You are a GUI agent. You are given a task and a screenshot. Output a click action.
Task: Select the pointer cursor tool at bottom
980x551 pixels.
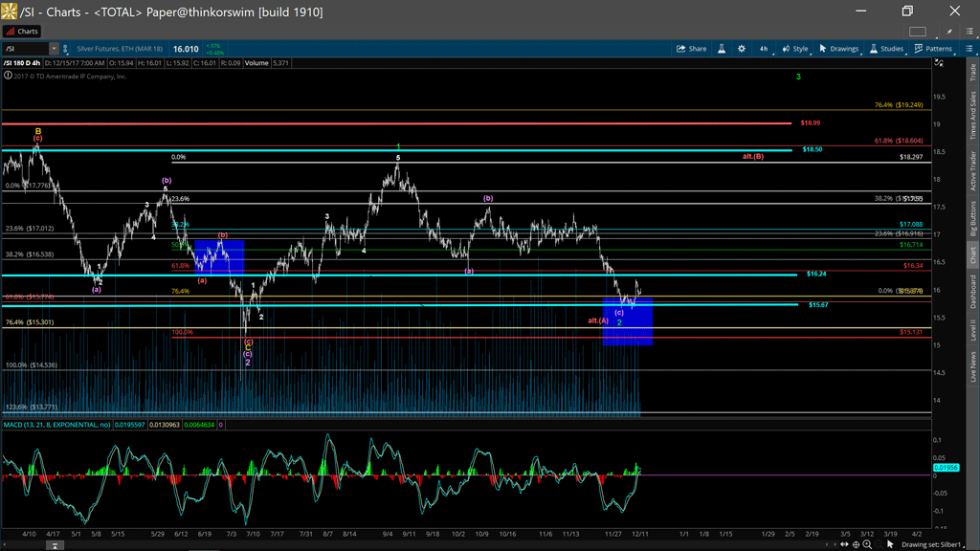[x=891, y=544]
